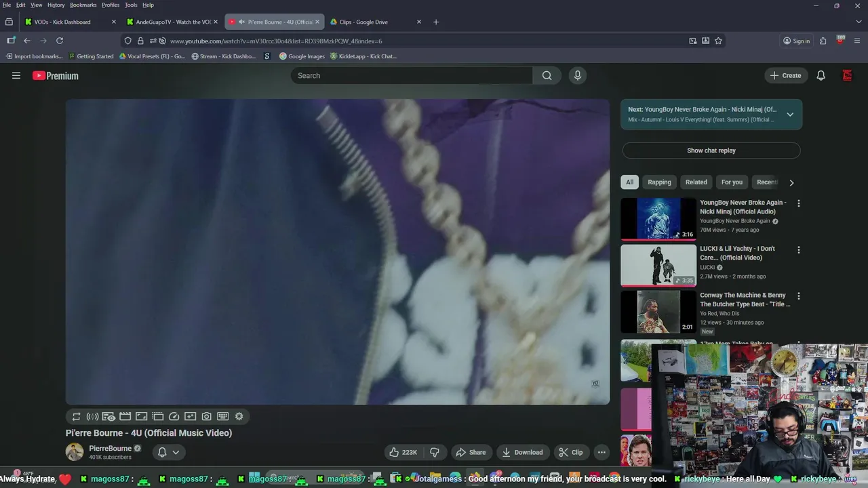Open a new browser tab
The width and height of the screenshot is (868, 488).
436,22
